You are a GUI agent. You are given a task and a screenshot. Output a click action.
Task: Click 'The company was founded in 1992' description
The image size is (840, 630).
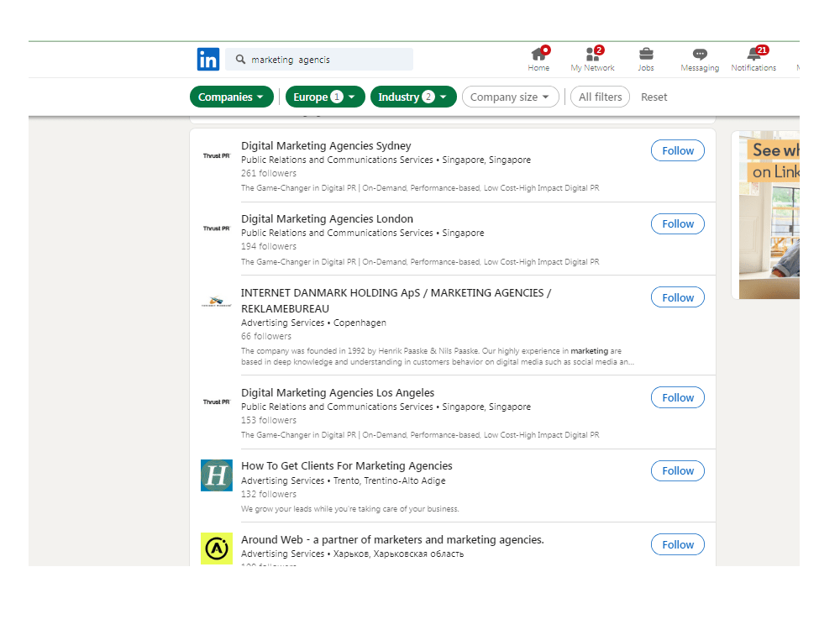(x=437, y=356)
